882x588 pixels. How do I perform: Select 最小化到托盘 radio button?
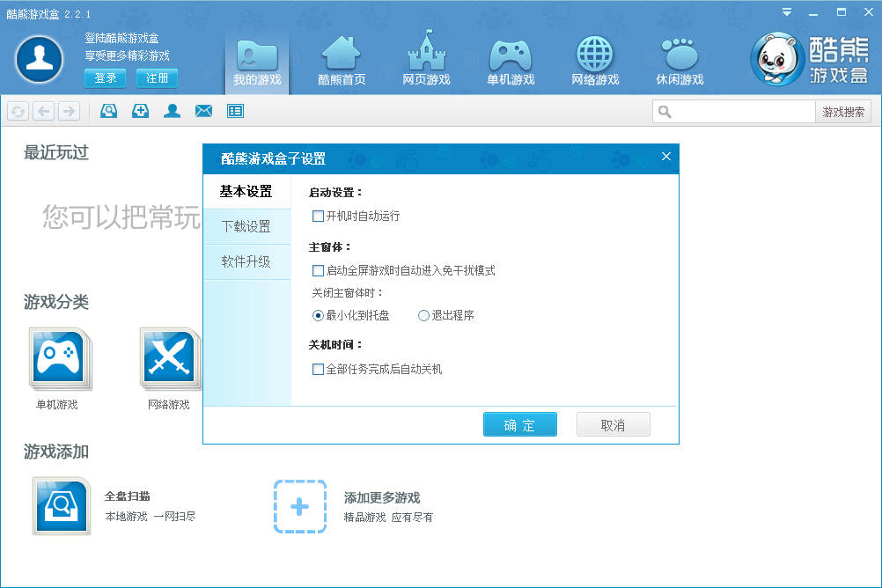tap(318, 316)
